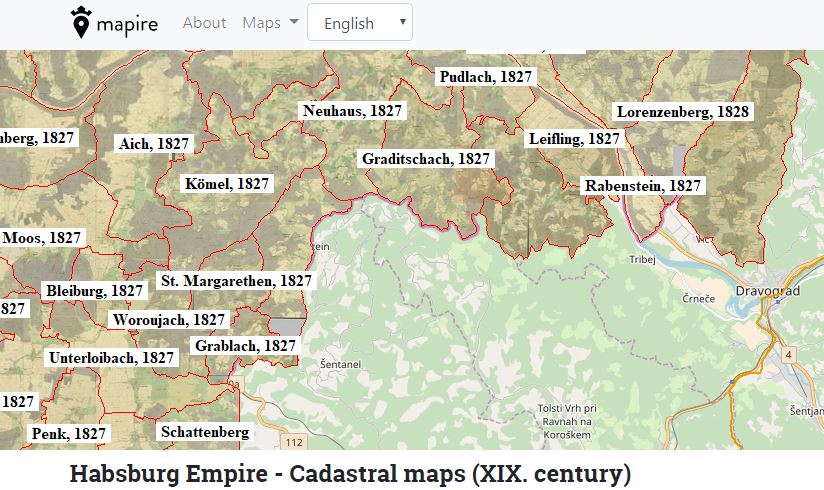824x490 pixels.
Task: Click the mapire logo pin icon
Action: [x=81, y=23]
